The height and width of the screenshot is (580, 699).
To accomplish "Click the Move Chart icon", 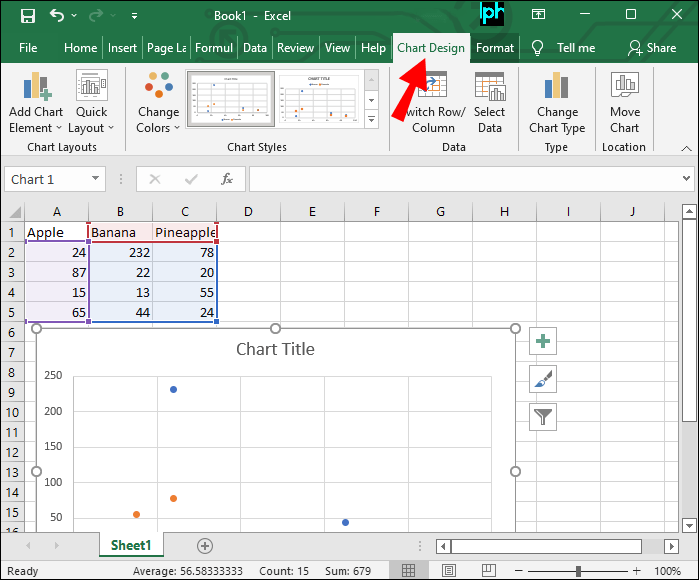I will pos(624,103).
